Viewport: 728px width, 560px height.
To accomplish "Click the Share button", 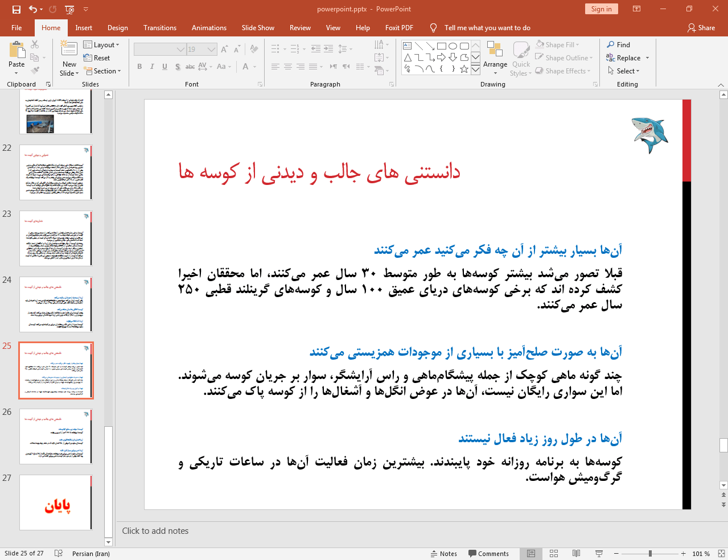I will (x=701, y=27).
